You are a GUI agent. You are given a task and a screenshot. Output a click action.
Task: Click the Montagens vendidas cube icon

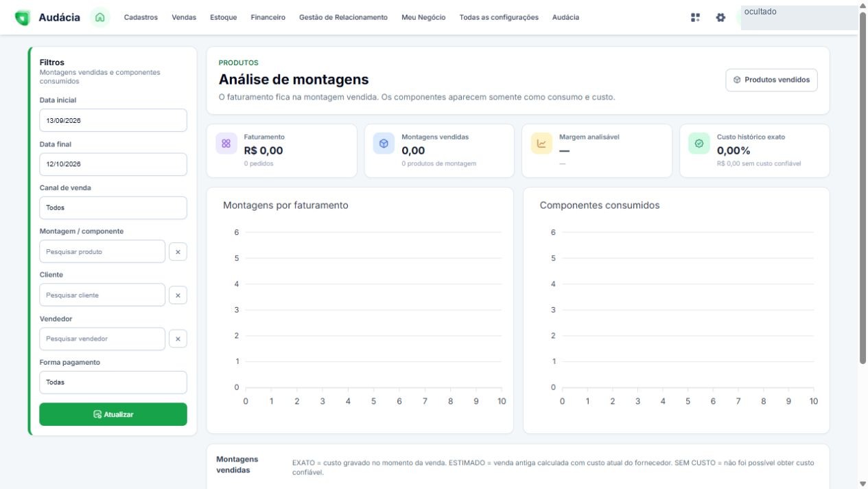384,144
